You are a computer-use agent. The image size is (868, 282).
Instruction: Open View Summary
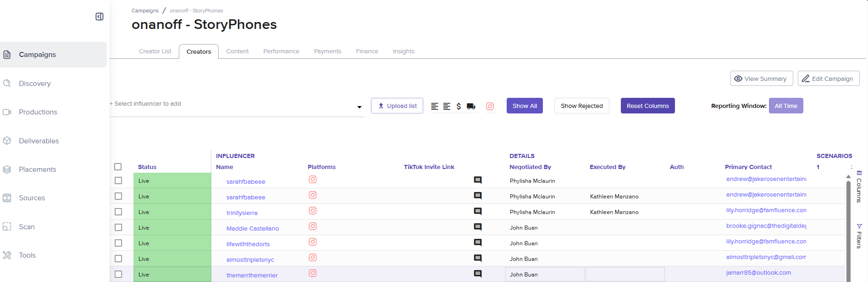click(x=762, y=79)
